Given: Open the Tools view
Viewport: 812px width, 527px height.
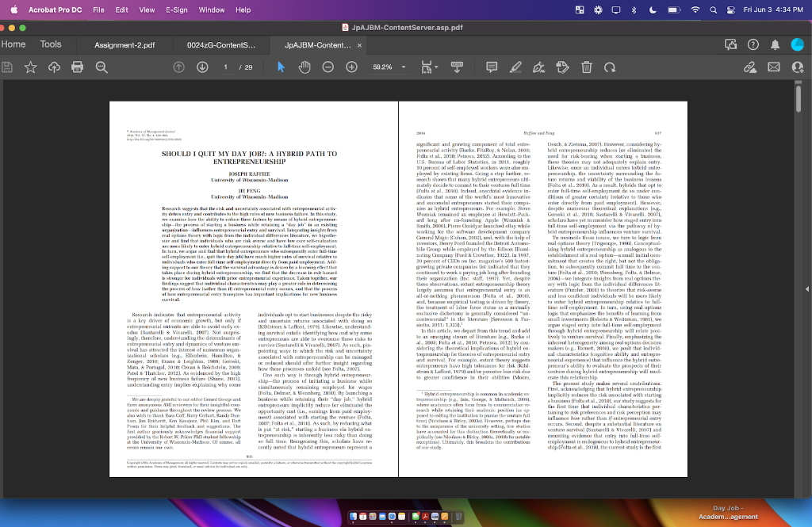Looking at the screenshot, I should [x=51, y=44].
